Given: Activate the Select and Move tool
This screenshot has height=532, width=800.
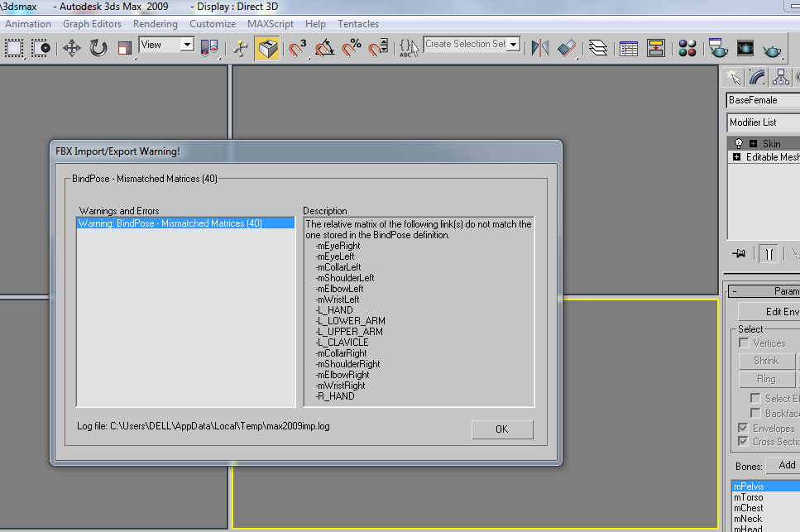Looking at the screenshot, I should (x=72, y=49).
